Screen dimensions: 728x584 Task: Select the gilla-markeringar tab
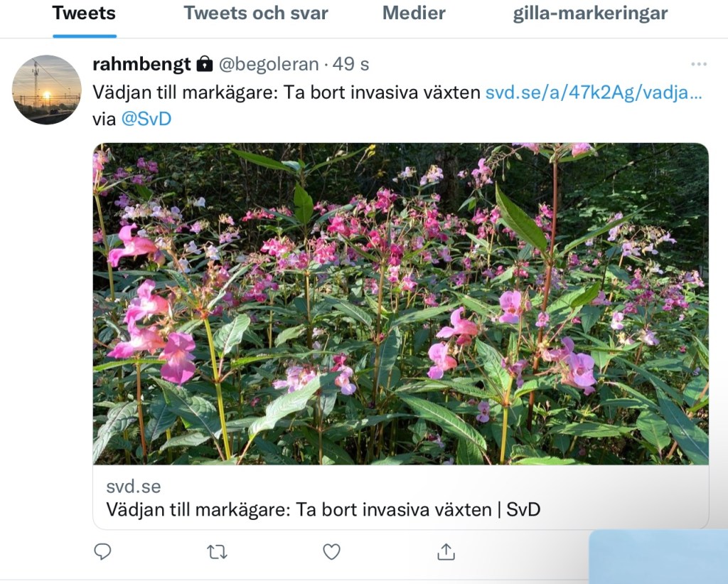pyautogui.click(x=590, y=14)
